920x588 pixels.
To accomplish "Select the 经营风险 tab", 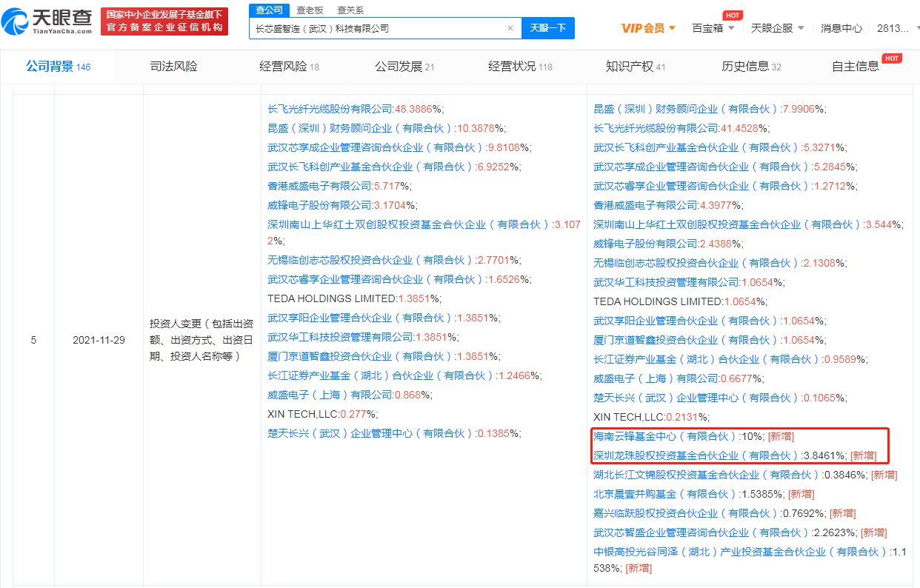I will point(290,67).
